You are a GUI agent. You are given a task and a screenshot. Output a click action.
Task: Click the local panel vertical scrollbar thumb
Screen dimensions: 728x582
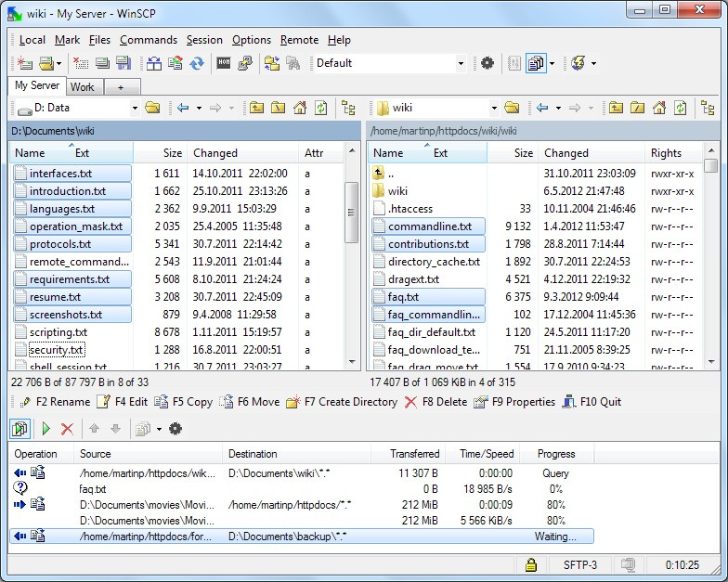[351, 213]
